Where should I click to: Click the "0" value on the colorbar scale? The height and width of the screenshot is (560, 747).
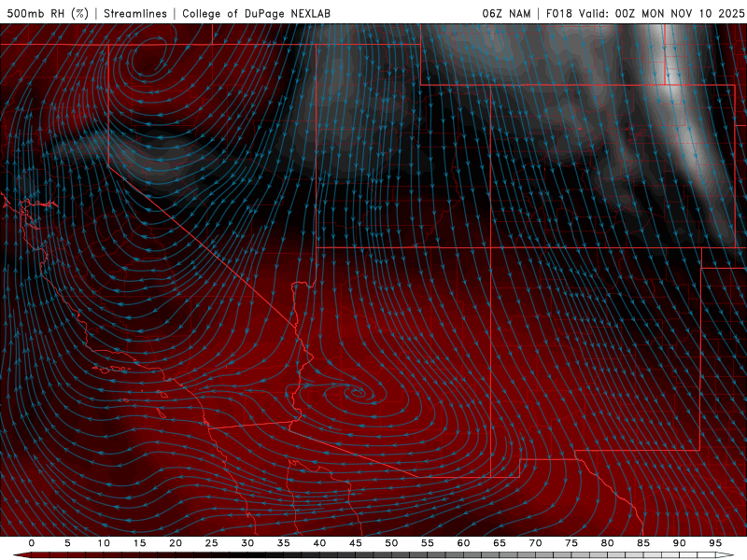pyautogui.click(x=32, y=543)
